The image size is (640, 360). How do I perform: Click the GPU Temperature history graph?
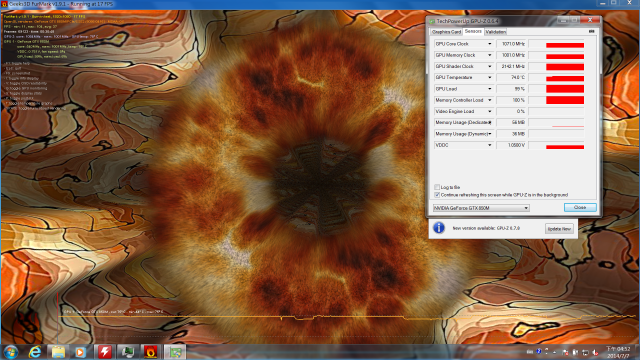tap(556, 77)
